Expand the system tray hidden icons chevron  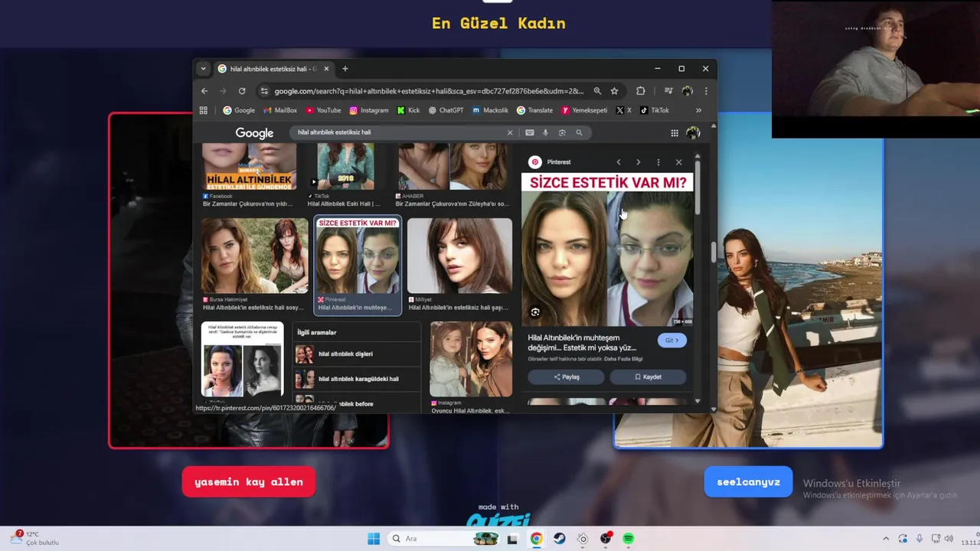click(x=886, y=539)
